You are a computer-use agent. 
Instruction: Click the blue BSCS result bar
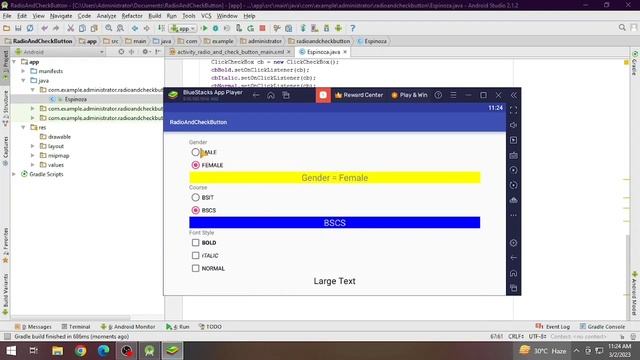(x=335, y=223)
